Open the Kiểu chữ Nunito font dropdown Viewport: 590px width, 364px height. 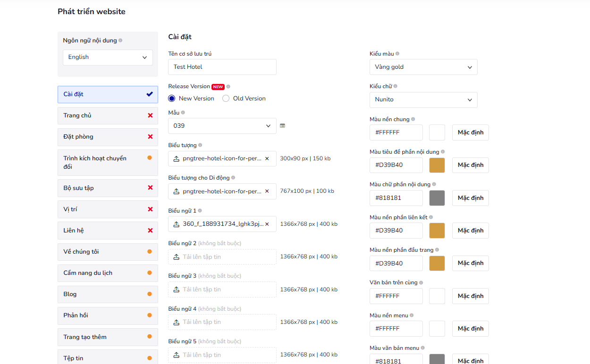(423, 99)
